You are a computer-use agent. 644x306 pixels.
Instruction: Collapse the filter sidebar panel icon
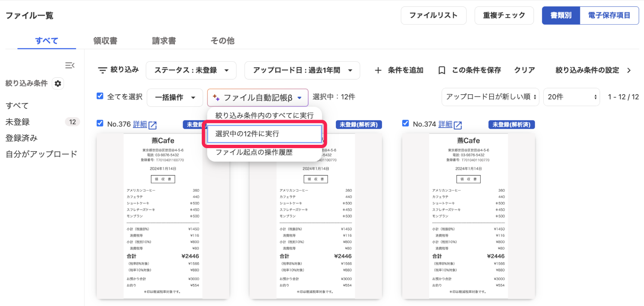[70, 65]
